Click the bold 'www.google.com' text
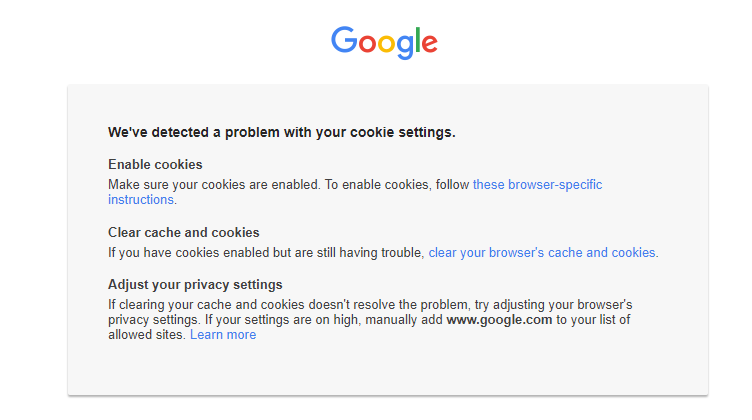 (499, 320)
